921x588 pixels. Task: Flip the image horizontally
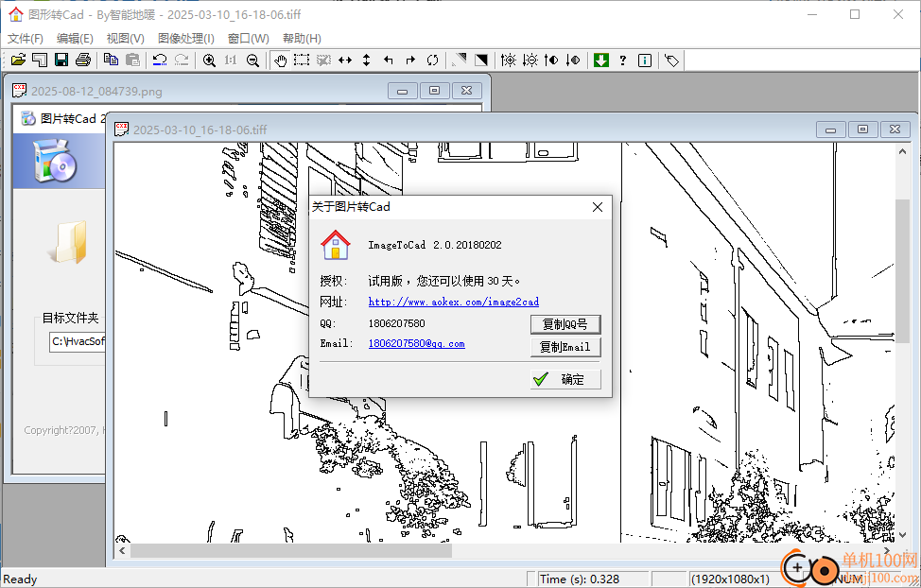(345, 60)
